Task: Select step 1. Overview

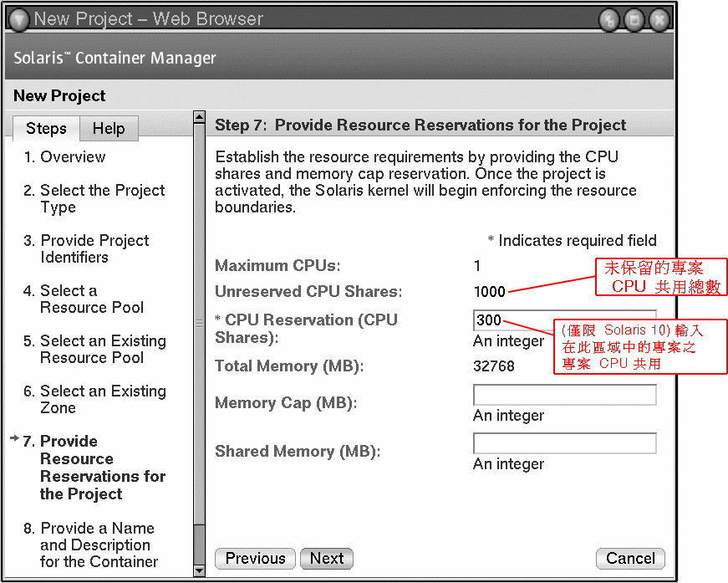Action: 64,157
